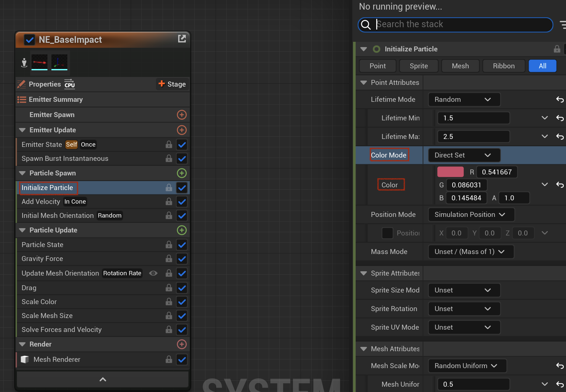Disable Initialize Particle module checkbox
Image resolution: width=566 pixels, height=392 pixels.
pyautogui.click(x=182, y=188)
